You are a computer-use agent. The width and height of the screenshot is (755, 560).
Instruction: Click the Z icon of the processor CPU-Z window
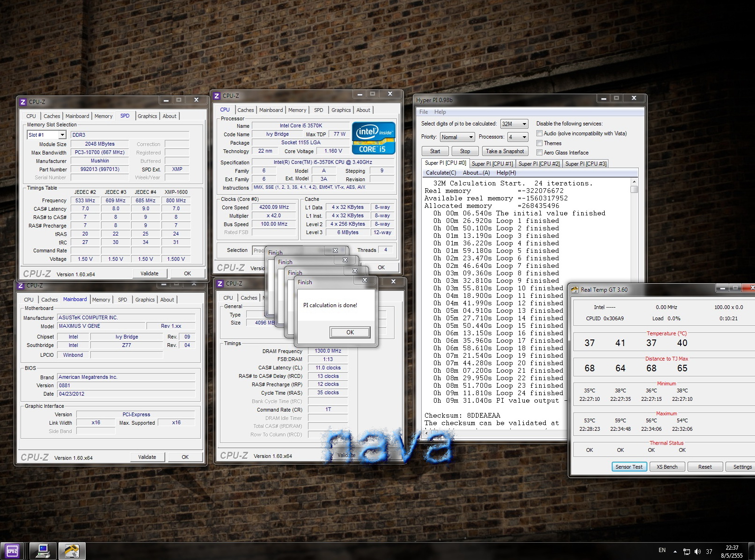pos(217,96)
